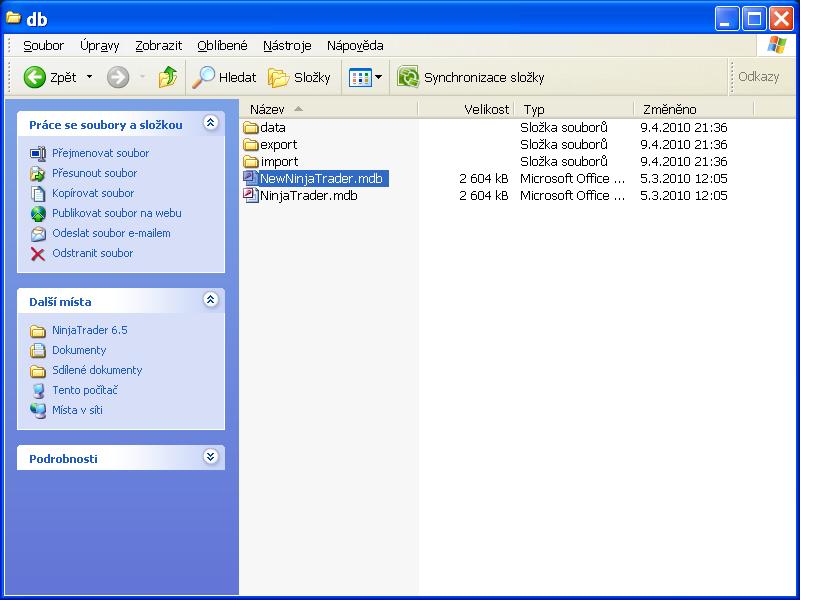840x600 pixels.
Task: Click the Windows flag logo icon
Action: point(777,45)
